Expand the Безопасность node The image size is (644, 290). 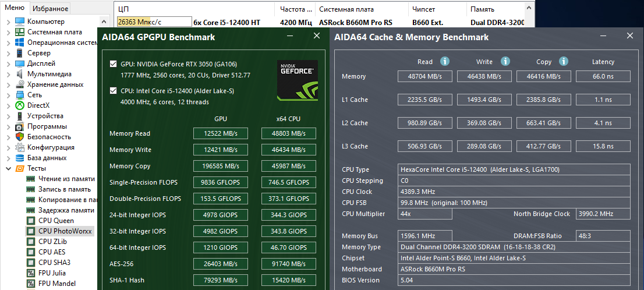pyautogui.click(x=8, y=137)
